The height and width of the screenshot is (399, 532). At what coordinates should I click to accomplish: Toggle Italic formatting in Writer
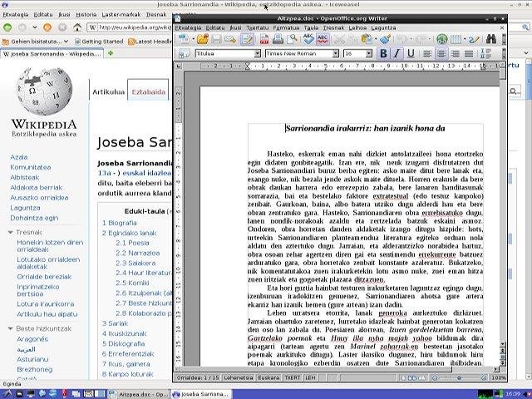pos(397,53)
